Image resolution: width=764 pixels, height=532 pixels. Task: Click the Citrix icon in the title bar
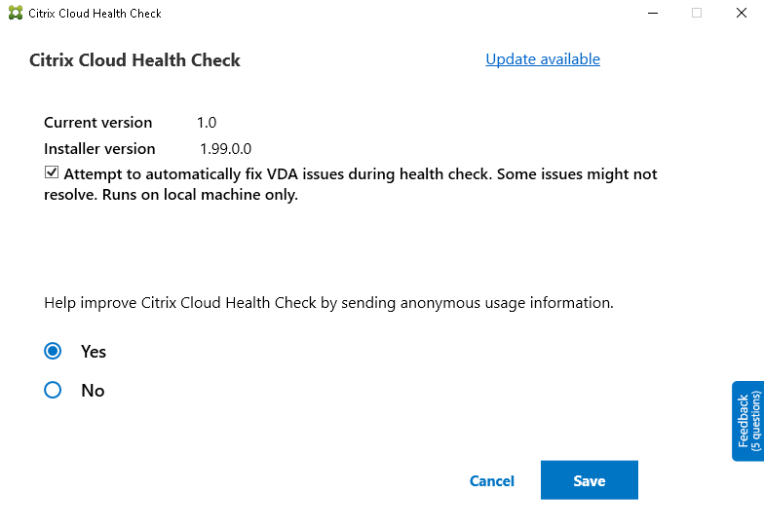point(15,14)
